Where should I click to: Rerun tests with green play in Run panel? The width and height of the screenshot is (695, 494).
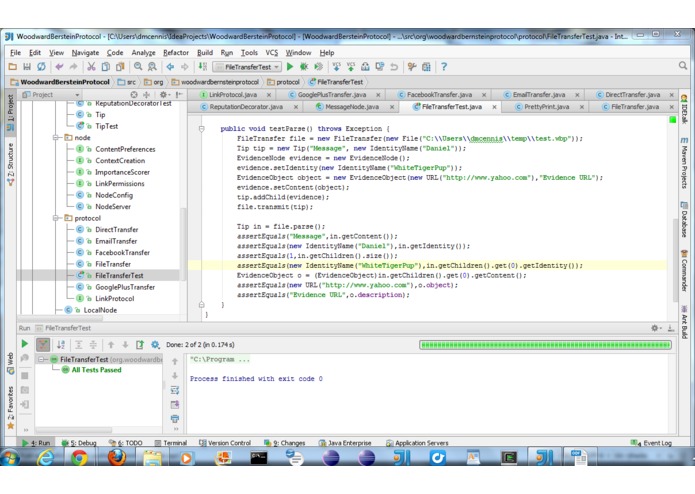(25, 344)
